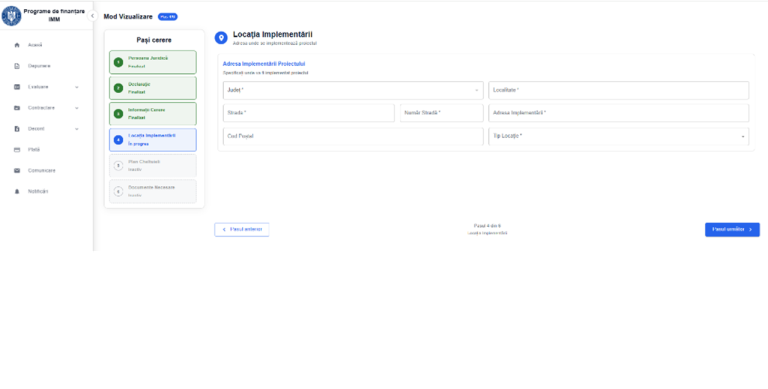
Task: Click the Pasul anterior button
Action: click(x=242, y=229)
